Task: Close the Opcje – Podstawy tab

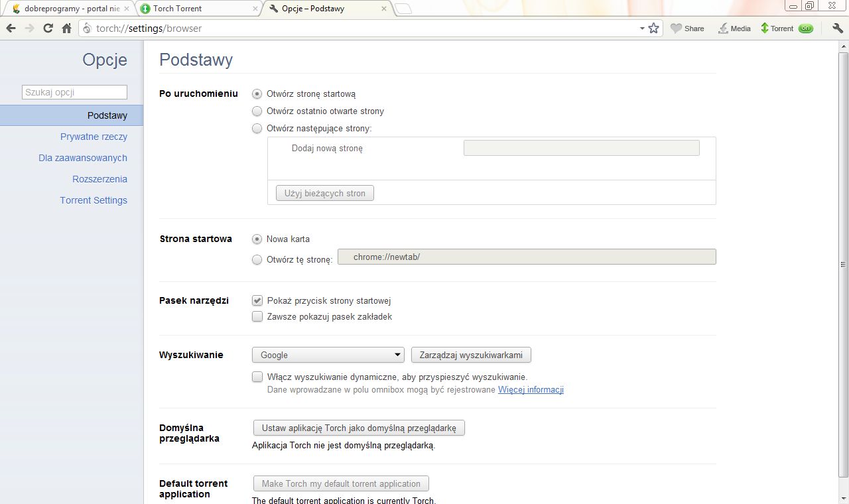Action: [x=384, y=9]
